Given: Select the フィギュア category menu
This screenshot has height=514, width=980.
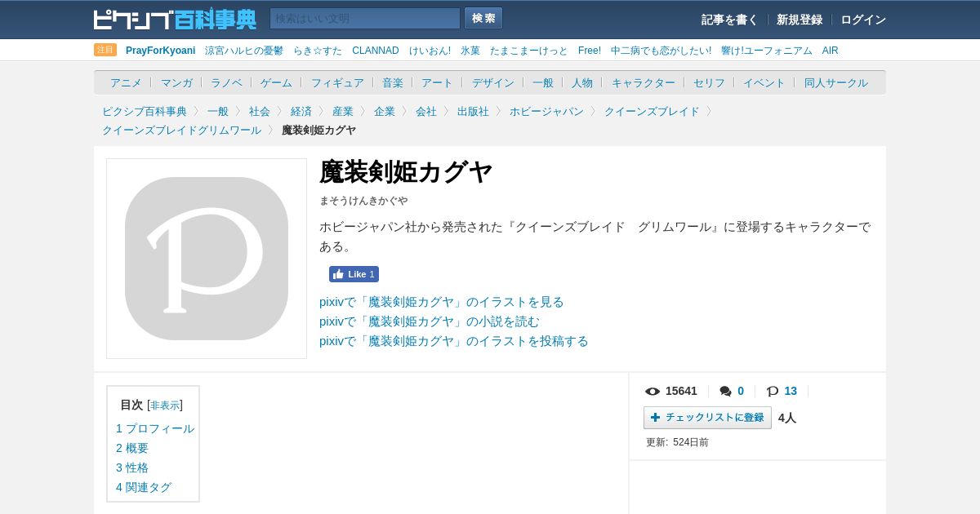Looking at the screenshot, I should (337, 82).
